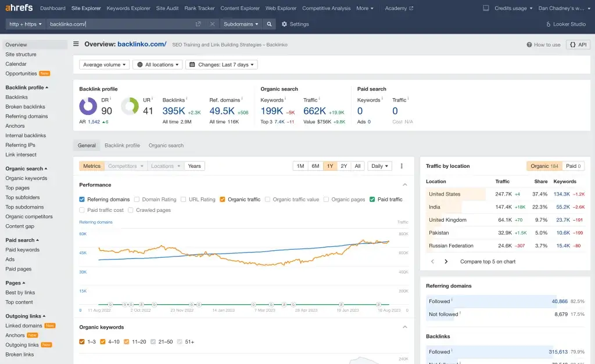Viewport: 595px width, 364px height.
Task: Open Keywords Explorer in top menu
Action: pyautogui.click(x=128, y=8)
